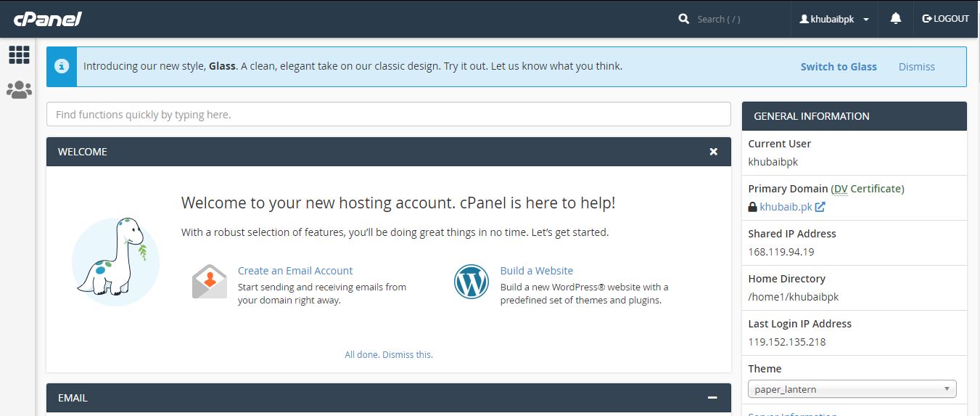The height and width of the screenshot is (416, 980).
Task: Dismiss the Glass style banner
Action: [916, 67]
